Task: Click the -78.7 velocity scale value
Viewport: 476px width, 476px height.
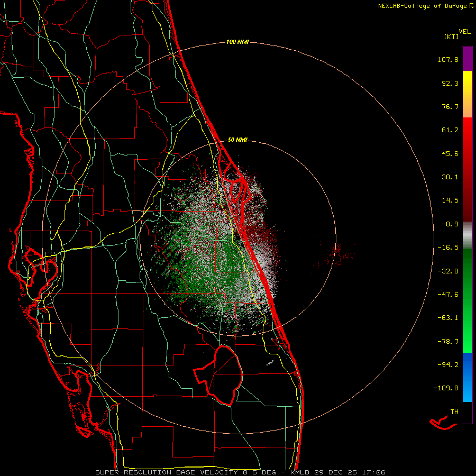Action: (x=448, y=342)
